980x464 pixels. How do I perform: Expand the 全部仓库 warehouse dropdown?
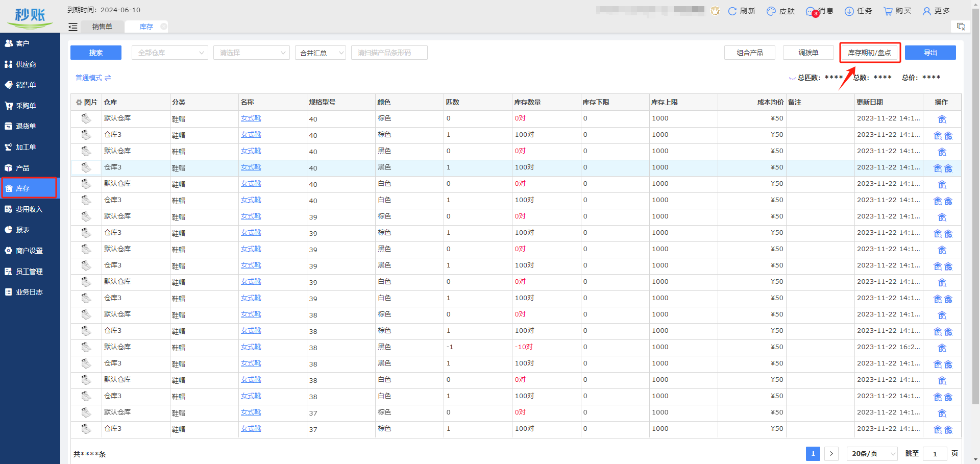pos(170,53)
